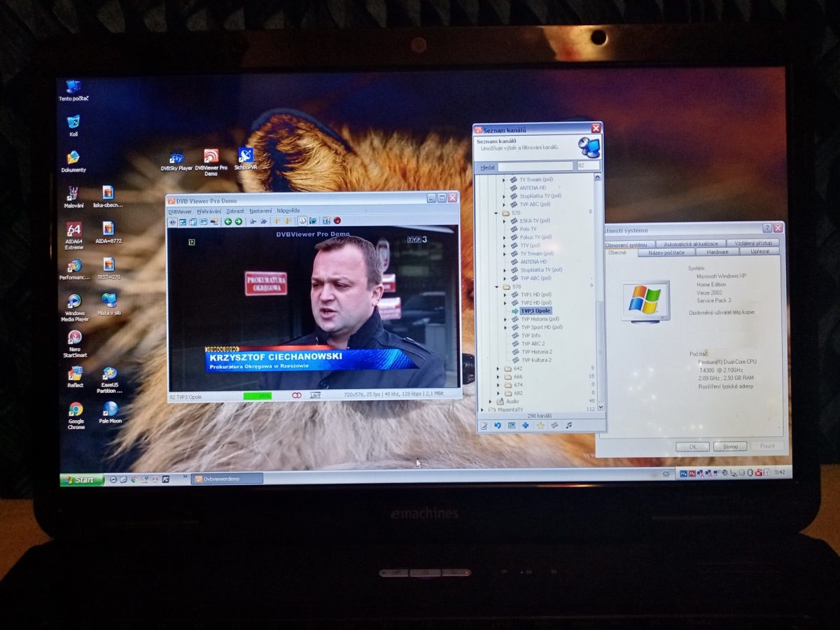Expand the 674 folder in channel list
Screen dimensions: 840x630
(498, 385)
